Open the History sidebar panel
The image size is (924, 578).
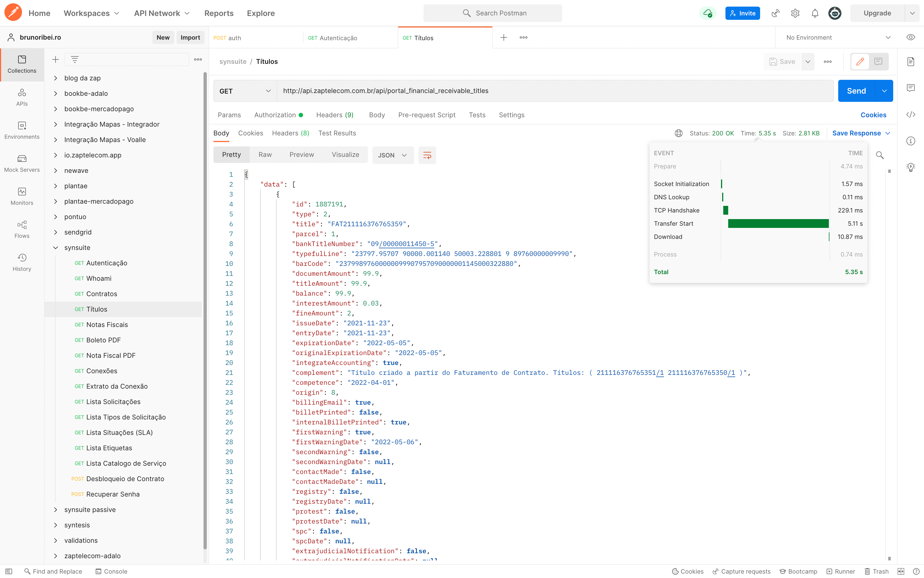[22, 263]
